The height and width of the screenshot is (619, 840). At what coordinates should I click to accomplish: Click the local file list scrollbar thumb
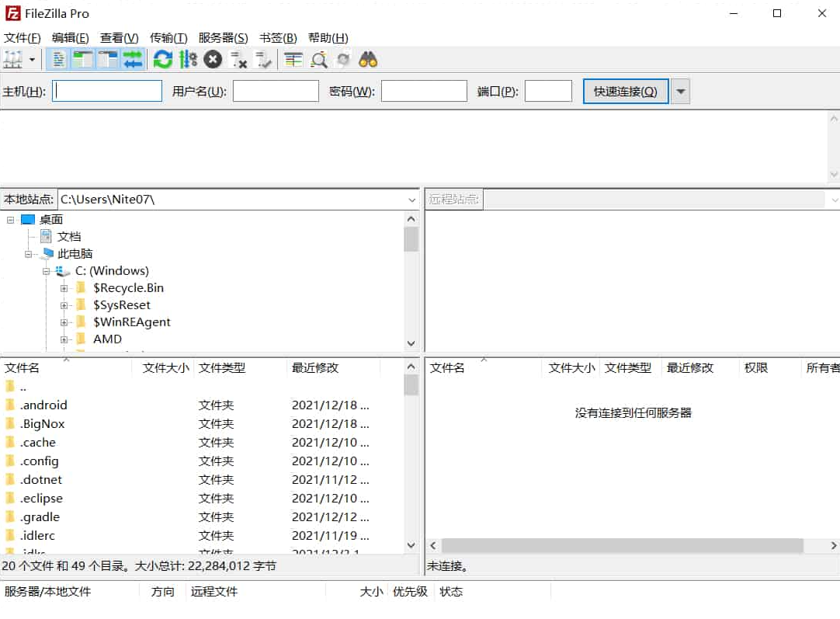[411, 384]
